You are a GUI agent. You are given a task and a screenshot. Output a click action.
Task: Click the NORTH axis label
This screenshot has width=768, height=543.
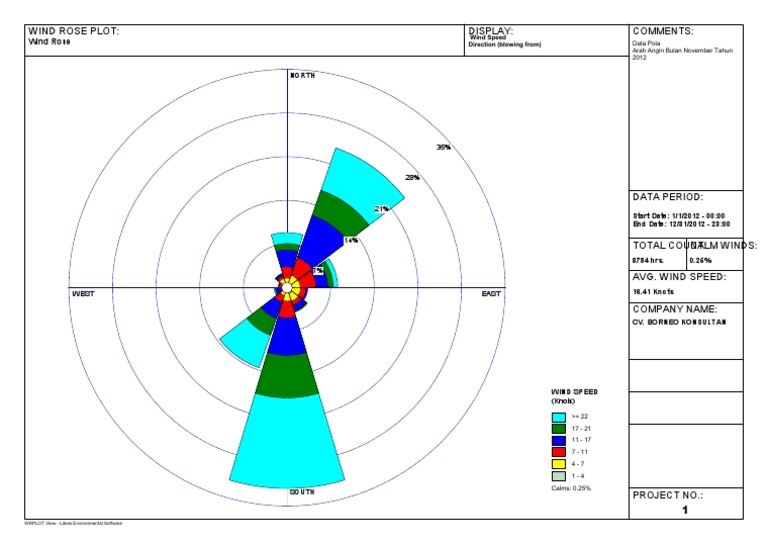click(x=303, y=75)
